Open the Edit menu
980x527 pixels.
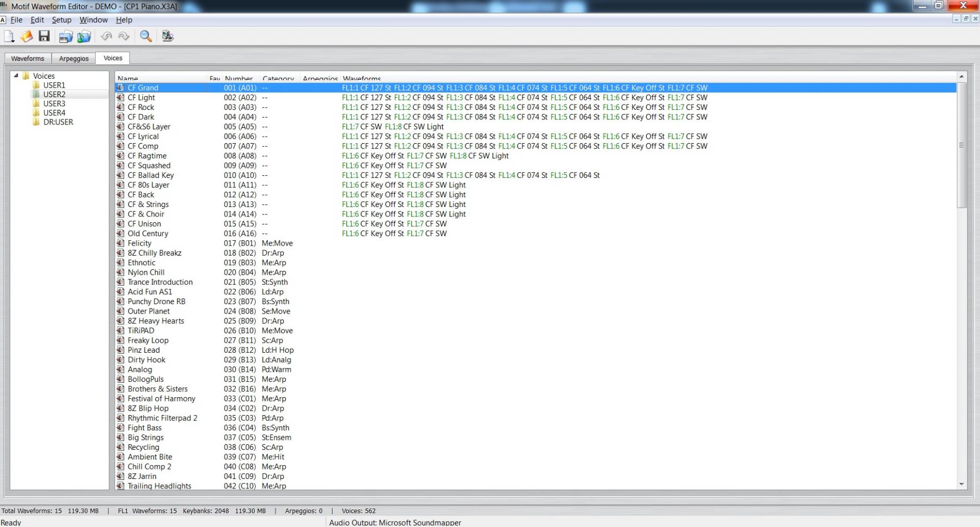tap(37, 20)
